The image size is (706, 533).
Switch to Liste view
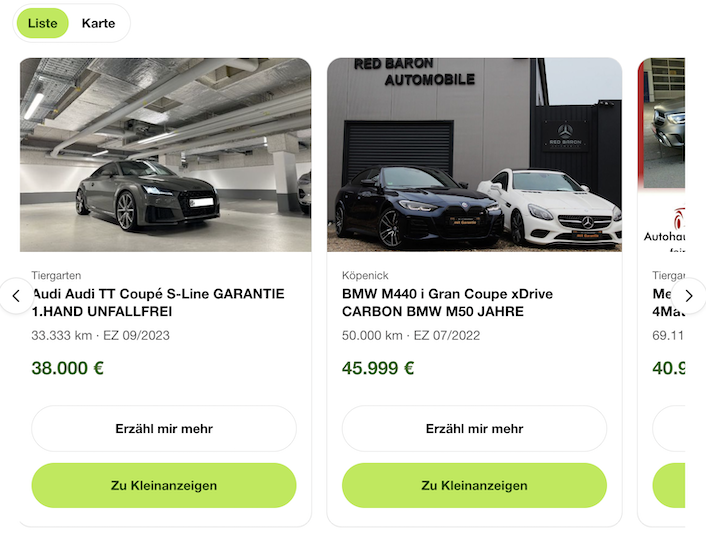pos(42,23)
